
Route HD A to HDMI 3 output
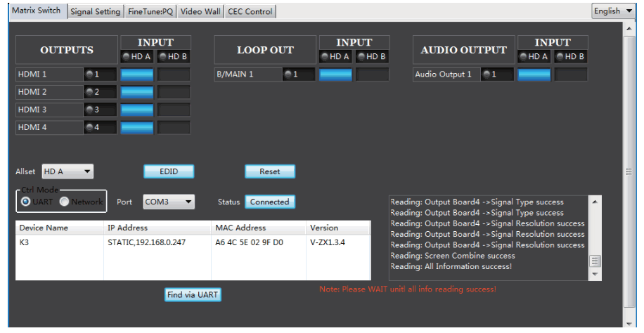pos(137,110)
